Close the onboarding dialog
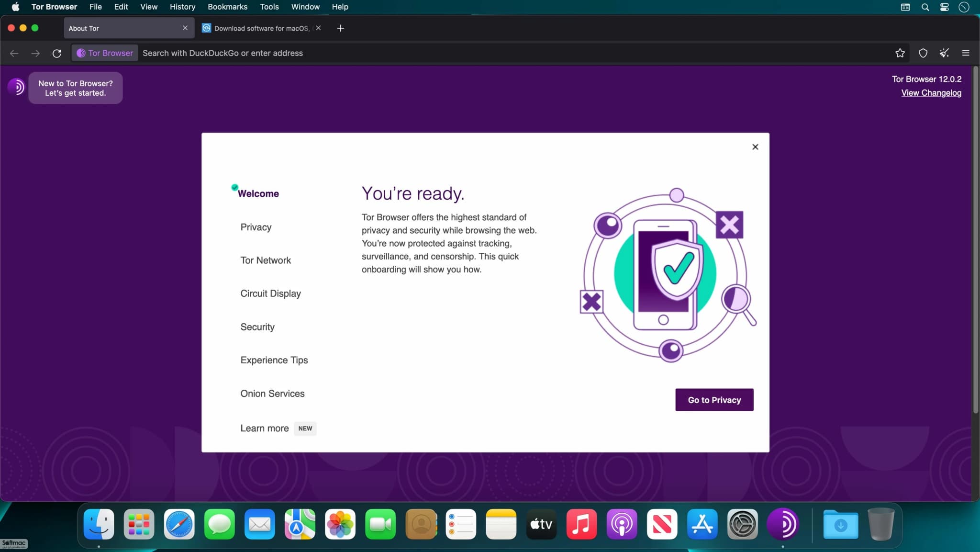The height and width of the screenshot is (552, 980). tap(755, 147)
